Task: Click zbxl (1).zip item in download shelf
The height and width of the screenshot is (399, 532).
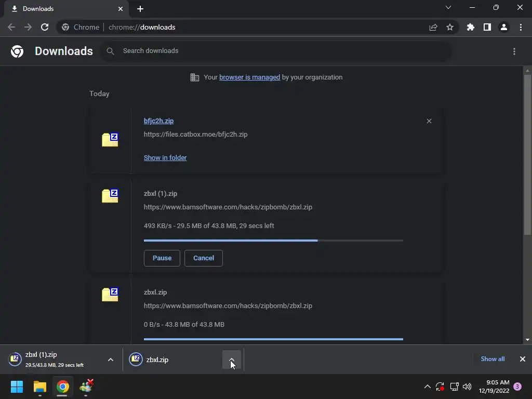Action: pos(54,360)
